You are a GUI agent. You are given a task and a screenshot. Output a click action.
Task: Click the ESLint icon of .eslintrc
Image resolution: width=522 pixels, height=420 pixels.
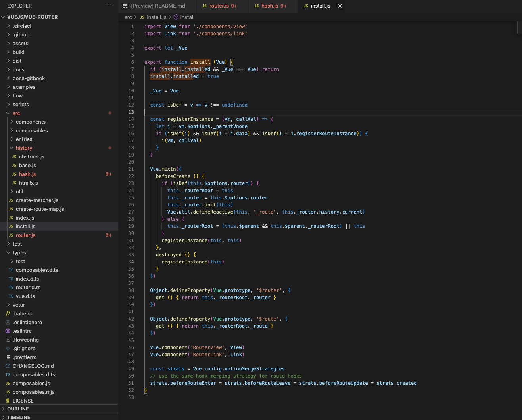pos(8,331)
